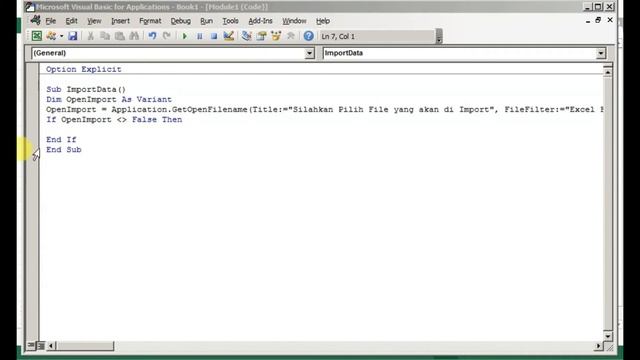Click the vertical scrollbar up arrow
This screenshot has width=640, height=360.
point(608,73)
